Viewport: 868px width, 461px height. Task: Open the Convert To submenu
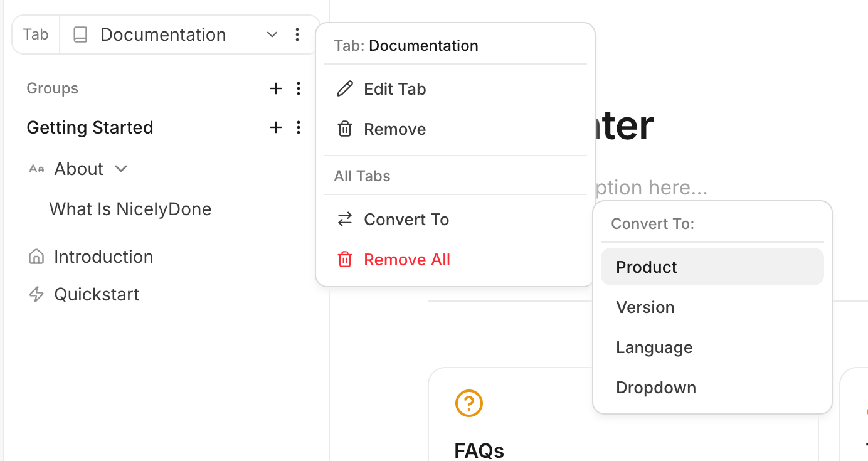pos(455,220)
